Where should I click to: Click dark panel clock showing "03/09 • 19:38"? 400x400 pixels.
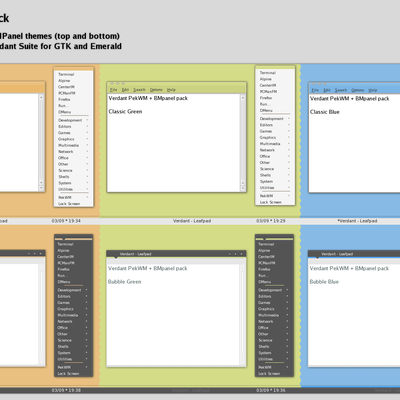(66, 390)
